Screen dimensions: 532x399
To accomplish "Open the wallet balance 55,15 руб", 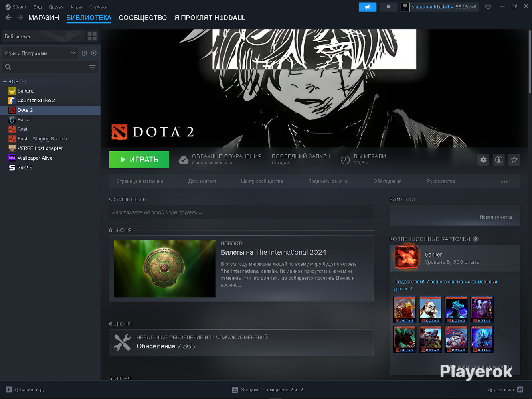I will [466, 7].
